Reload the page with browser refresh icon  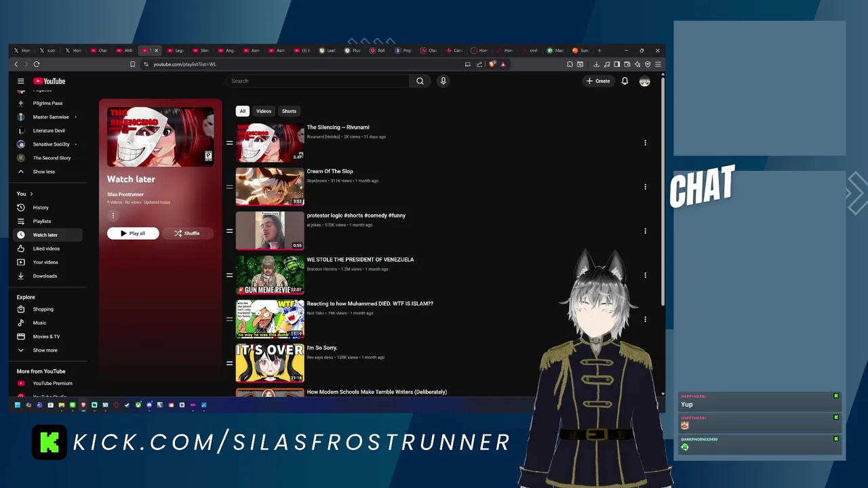coord(37,64)
